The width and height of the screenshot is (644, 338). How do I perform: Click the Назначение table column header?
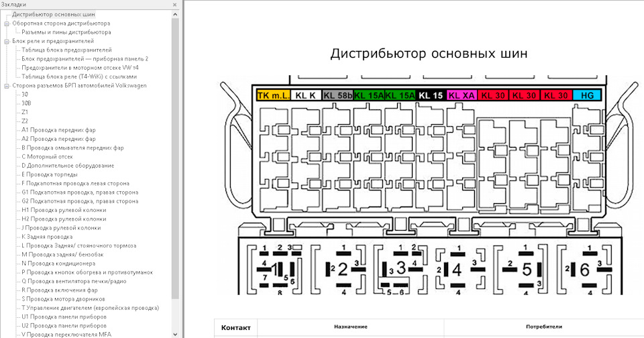pos(351,327)
